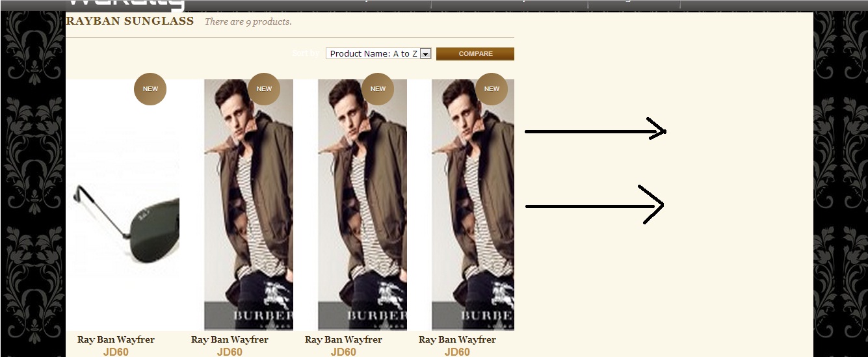Click the 'There are 9 products.' text
The image size is (868, 357).
tap(248, 22)
